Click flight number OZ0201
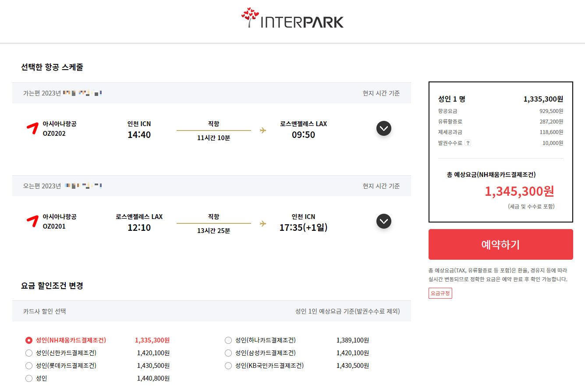The height and width of the screenshot is (392, 585). (x=54, y=226)
